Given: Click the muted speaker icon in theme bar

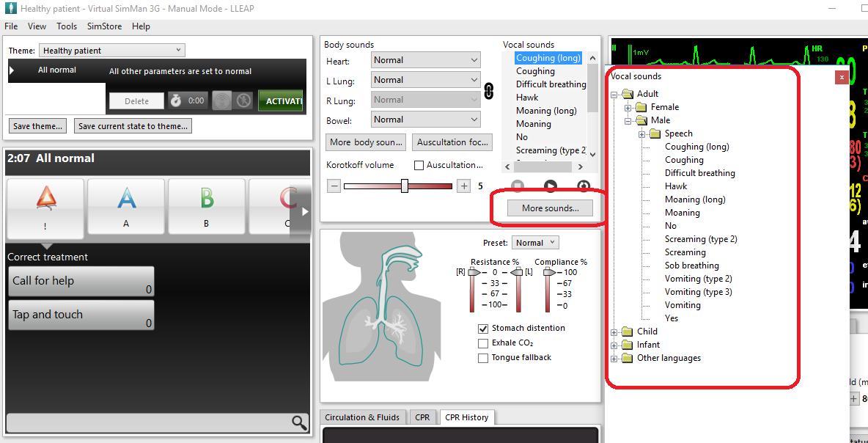Looking at the screenshot, I should click(244, 100).
